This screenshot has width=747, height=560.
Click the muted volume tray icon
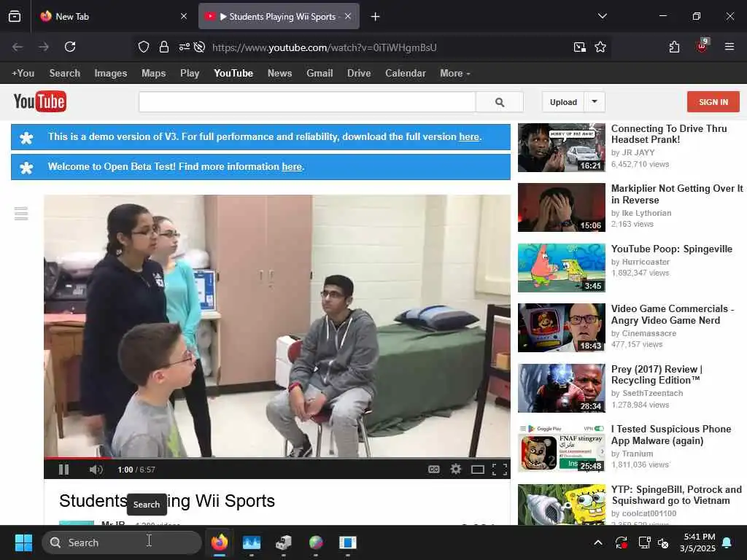pyautogui.click(x=662, y=542)
